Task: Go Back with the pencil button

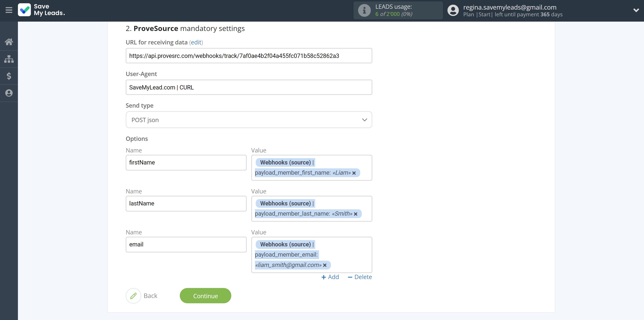Action: coord(142,296)
